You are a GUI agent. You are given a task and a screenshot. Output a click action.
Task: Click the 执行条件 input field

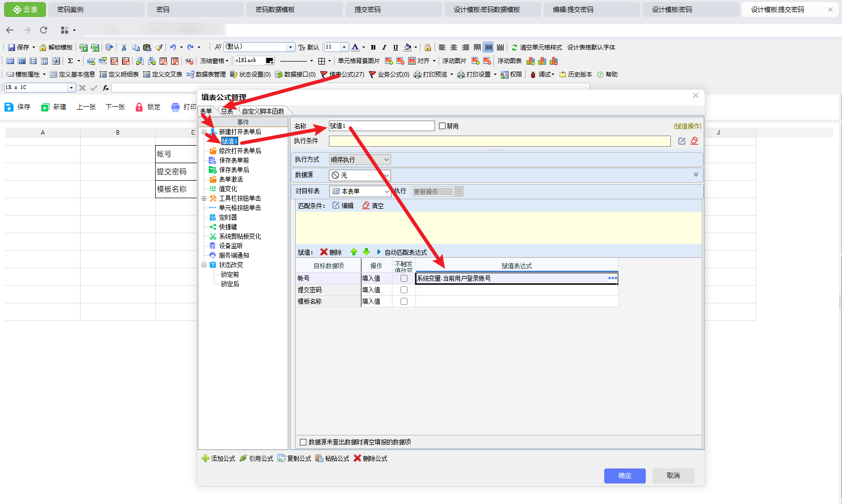click(x=500, y=141)
